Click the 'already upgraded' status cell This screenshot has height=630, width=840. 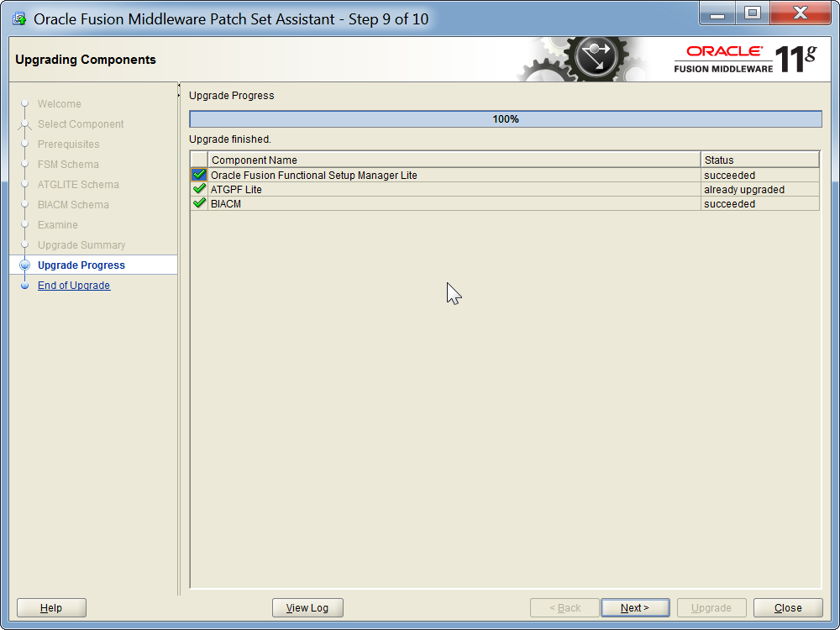[760, 190]
